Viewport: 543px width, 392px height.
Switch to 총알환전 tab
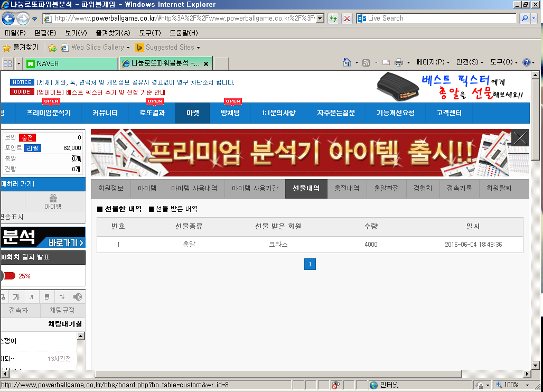(387, 189)
